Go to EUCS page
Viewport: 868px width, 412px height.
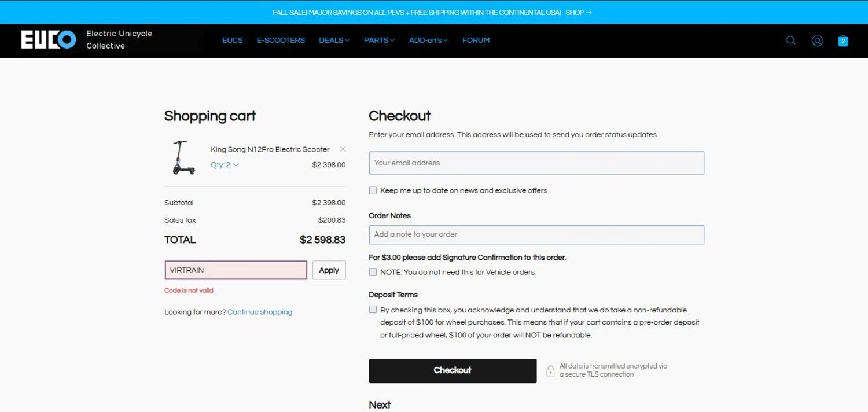pos(232,41)
